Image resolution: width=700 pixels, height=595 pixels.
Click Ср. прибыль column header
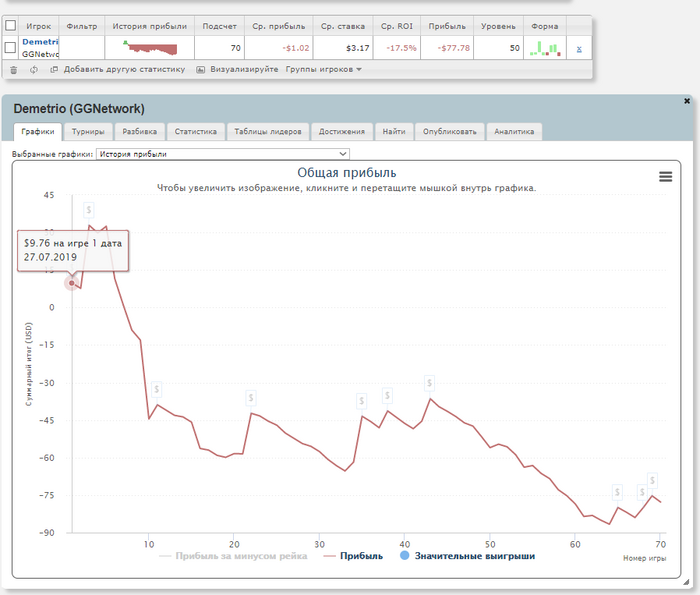tap(279, 26)
